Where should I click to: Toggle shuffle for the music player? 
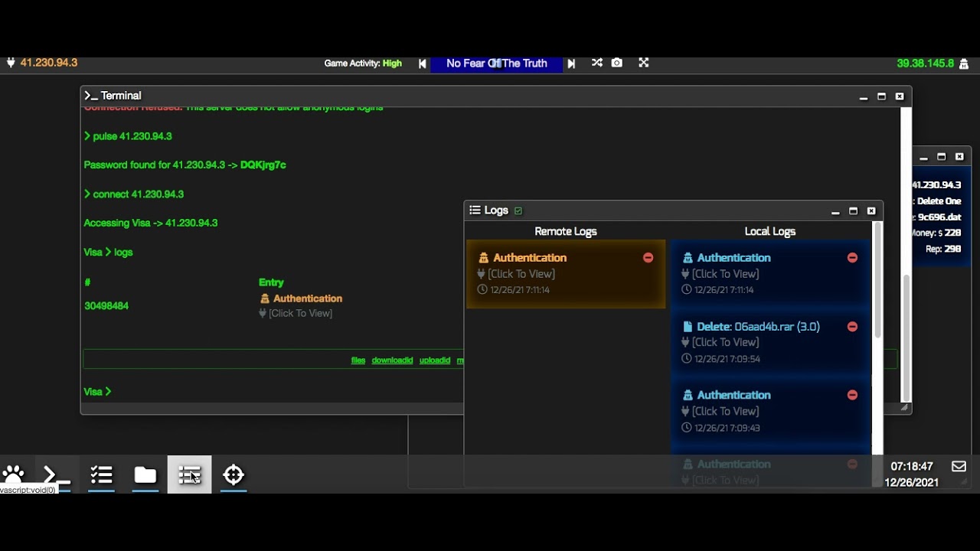[x=597, y=63]
